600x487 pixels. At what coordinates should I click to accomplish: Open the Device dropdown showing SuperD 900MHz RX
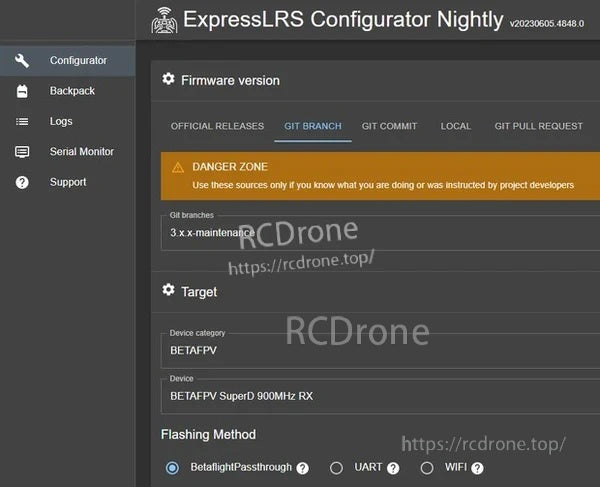pyautogui.click(x=380, y=396)
